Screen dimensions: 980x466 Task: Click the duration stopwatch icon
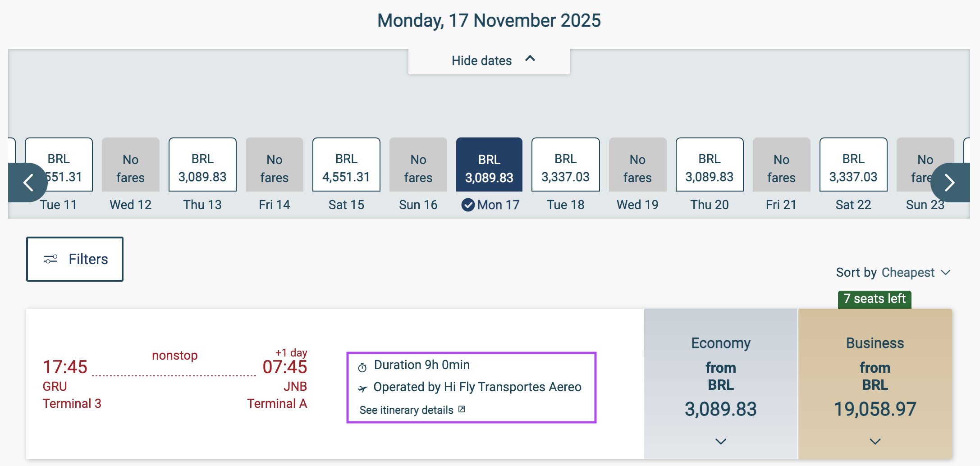[x=362, y=367]
